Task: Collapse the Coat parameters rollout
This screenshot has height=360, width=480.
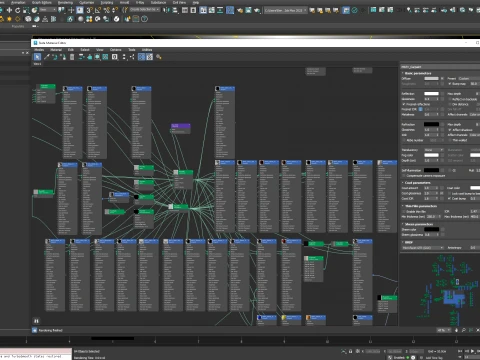Action: tap(417, 183)
